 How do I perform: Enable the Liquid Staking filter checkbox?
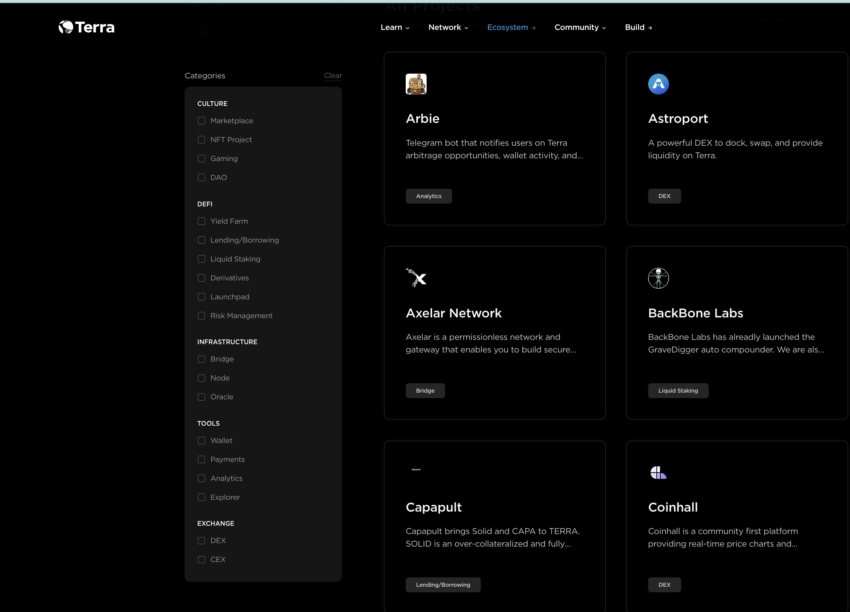point(201,259)
